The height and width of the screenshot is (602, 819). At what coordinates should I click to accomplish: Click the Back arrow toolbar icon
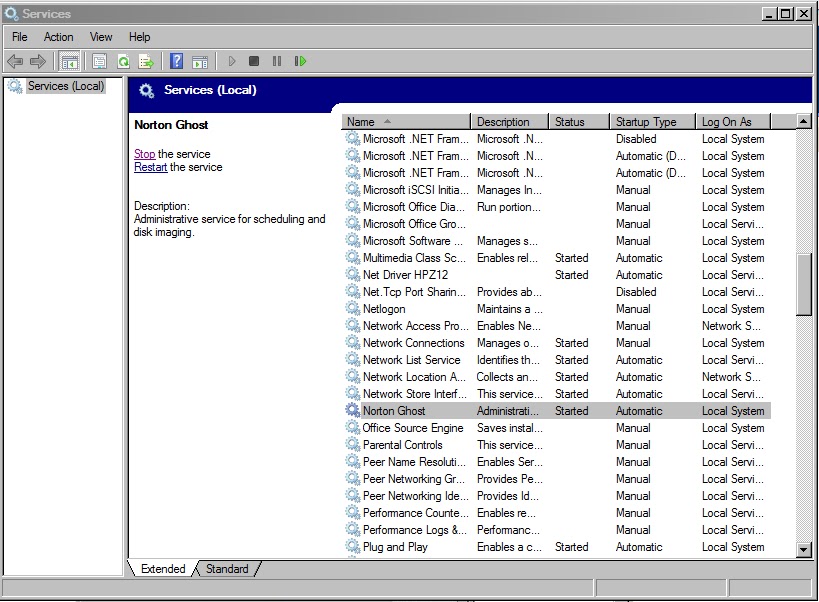pyautogui.click(x=15, y=62)
